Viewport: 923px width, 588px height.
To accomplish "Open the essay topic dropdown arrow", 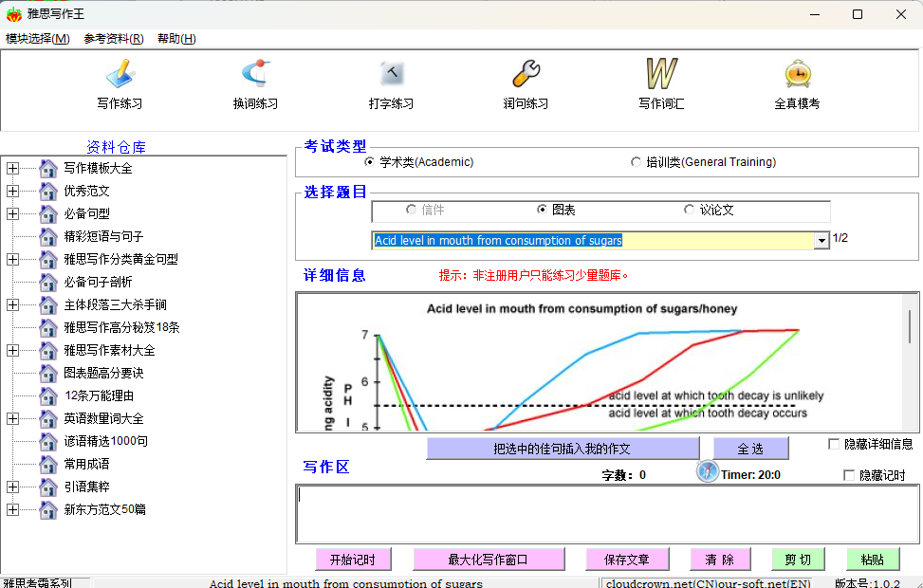I will coord(821,241).
